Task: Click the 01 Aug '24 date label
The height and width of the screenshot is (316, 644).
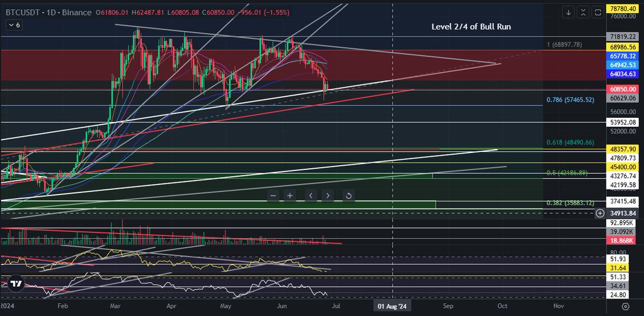Action: (x=392, y=306)
